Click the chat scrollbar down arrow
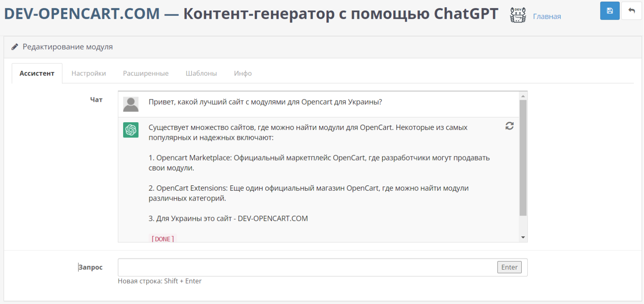This screenshot has width=644, height=304. pos(523,238)
